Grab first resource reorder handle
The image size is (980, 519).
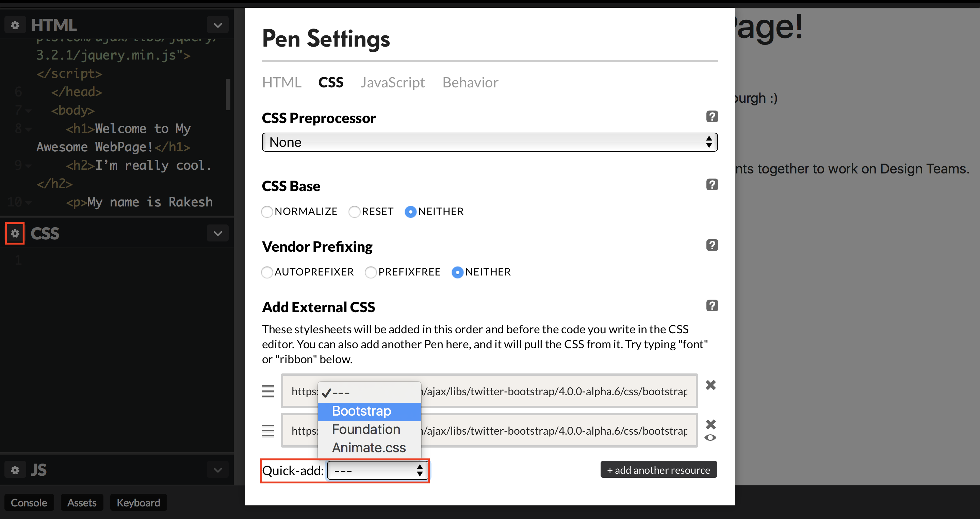tap(268, 391)
